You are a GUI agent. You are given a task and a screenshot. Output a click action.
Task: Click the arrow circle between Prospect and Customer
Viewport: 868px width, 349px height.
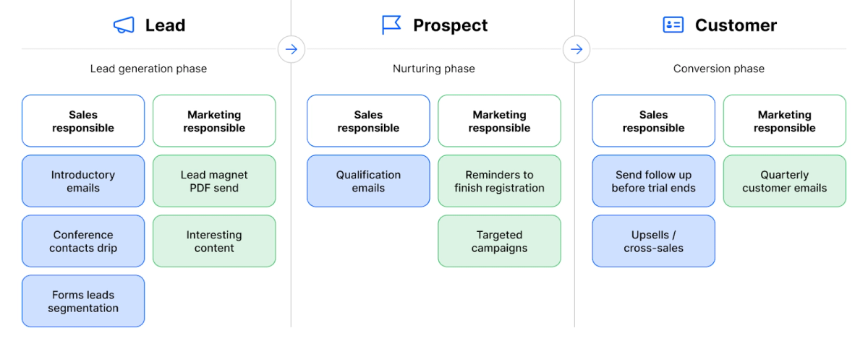[576, 49]
